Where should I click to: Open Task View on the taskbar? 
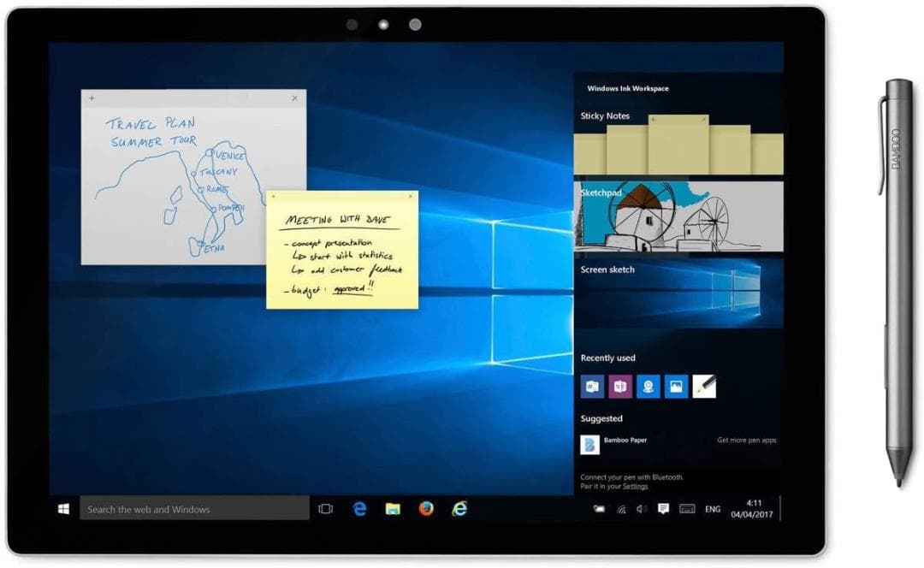(x=325, y=509)
